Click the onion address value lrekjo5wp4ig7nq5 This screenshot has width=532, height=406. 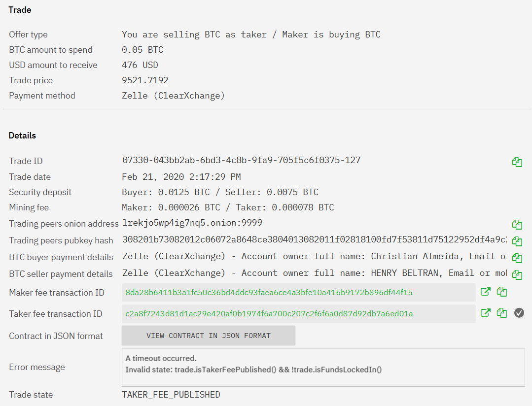pos(192,223)
